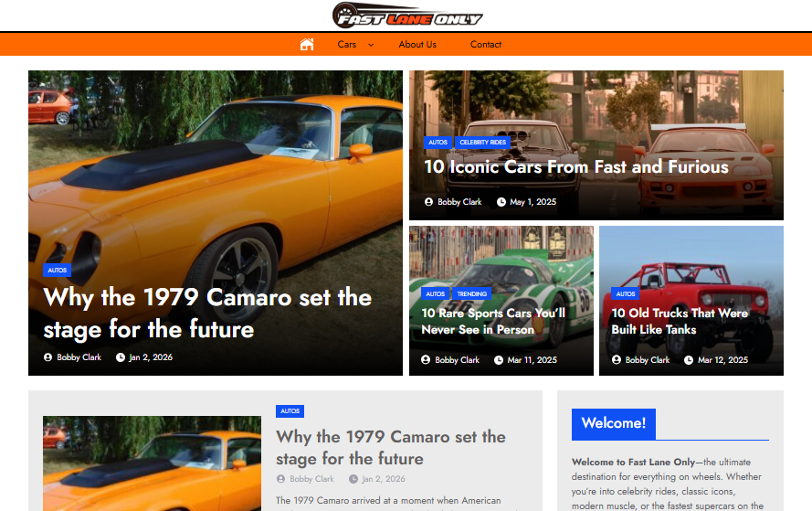
Task: Click the clock icon next to Mar 12, 2025
Action: pyautogui.click(x=689, y=360)
